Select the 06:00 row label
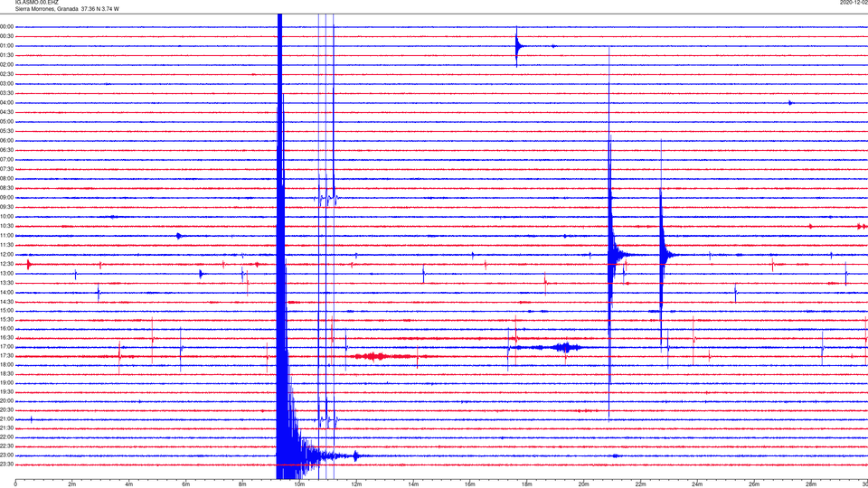The width and height of the screenshot is (868, 488). tap(6, 141)
